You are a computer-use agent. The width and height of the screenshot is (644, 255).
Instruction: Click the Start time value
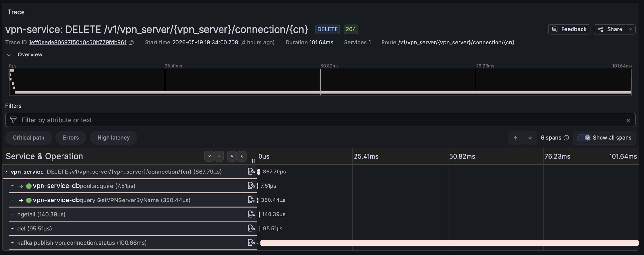click(x=205, y=42)
